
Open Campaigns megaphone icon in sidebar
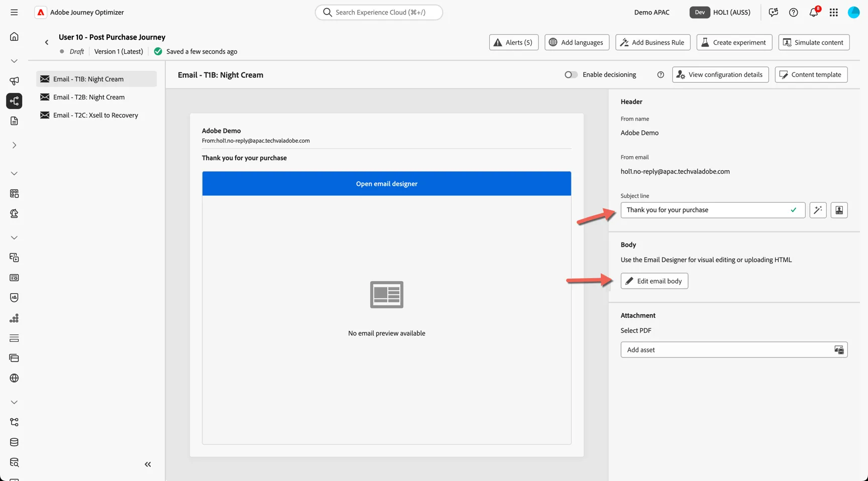coord(14,81)
